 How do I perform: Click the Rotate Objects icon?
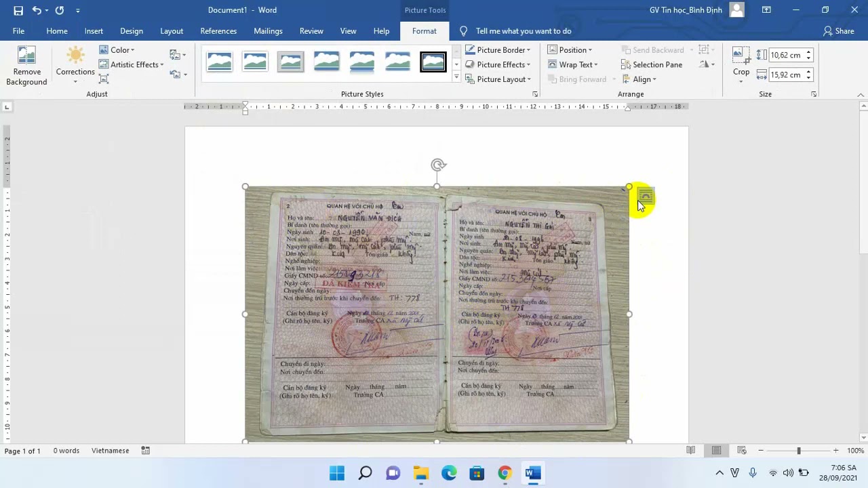click(x=707, y=64)
